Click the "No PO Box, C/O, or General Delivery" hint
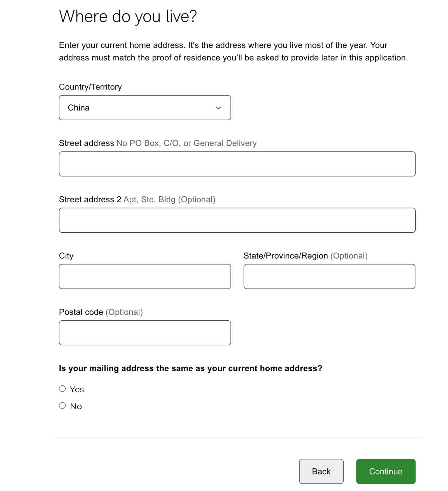Screen dimensions: 448x491 (x=186, y=143)
